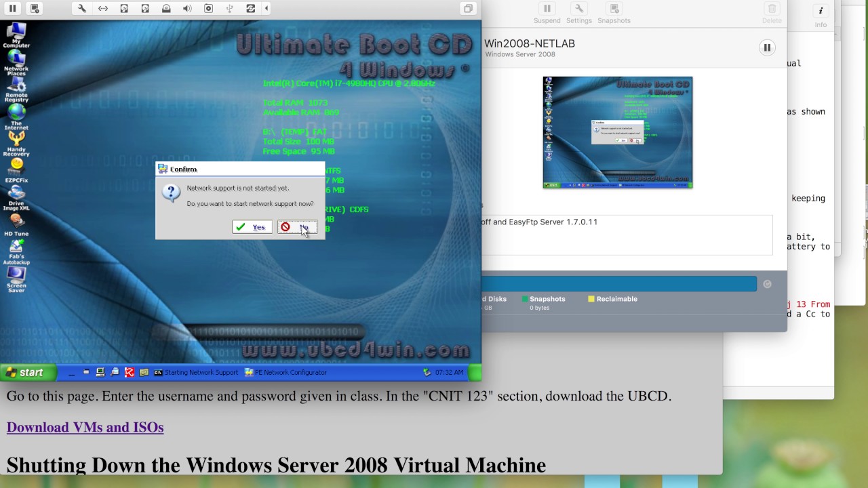Select the Starting Network Support taskbar item
868x488 pixels.
[x=196, y=372]
